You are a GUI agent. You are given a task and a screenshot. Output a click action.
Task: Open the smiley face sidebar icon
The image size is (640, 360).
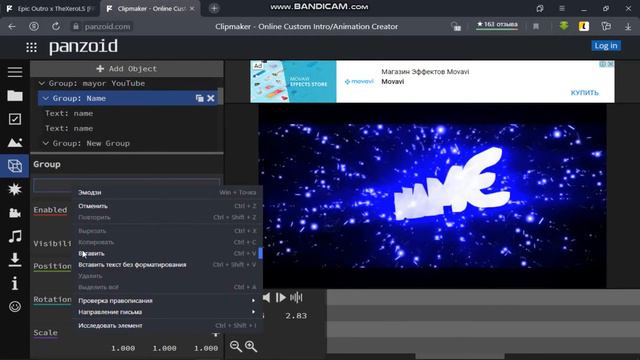pos(15,307)
